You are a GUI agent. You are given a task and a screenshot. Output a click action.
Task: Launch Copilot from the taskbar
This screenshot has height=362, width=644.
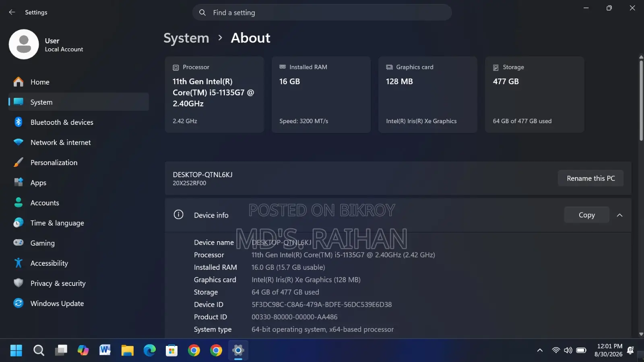[x=83, y=350]
